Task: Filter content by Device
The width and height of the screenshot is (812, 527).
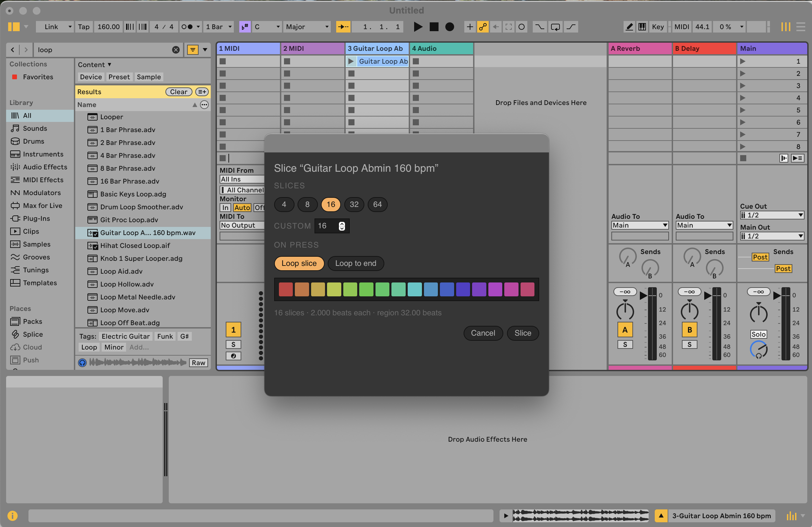Action: [91, 77]
